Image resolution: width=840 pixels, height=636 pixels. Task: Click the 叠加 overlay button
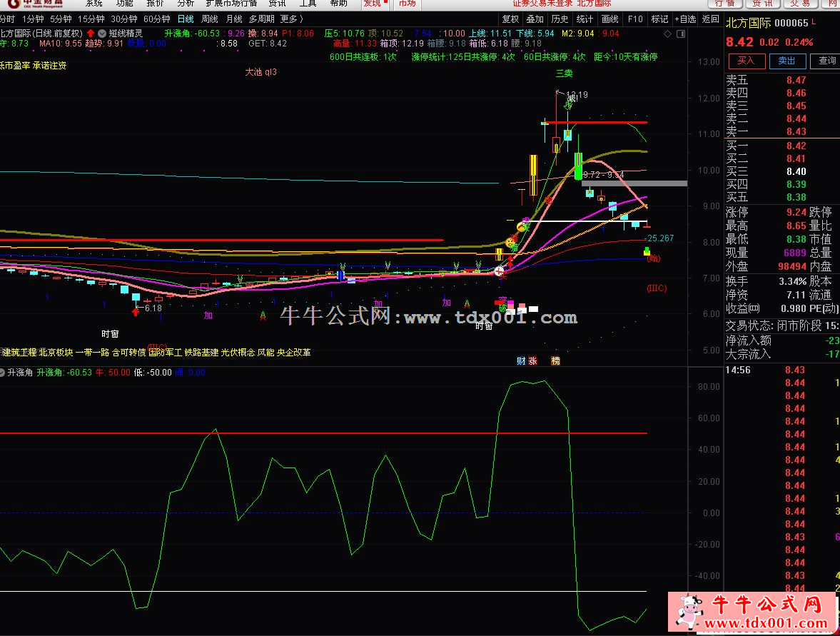[x=535, y=19]
